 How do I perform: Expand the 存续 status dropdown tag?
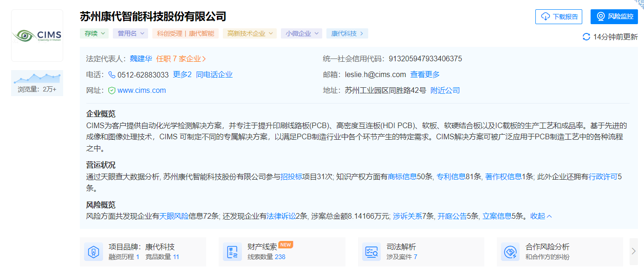click(x=94, y=33)
